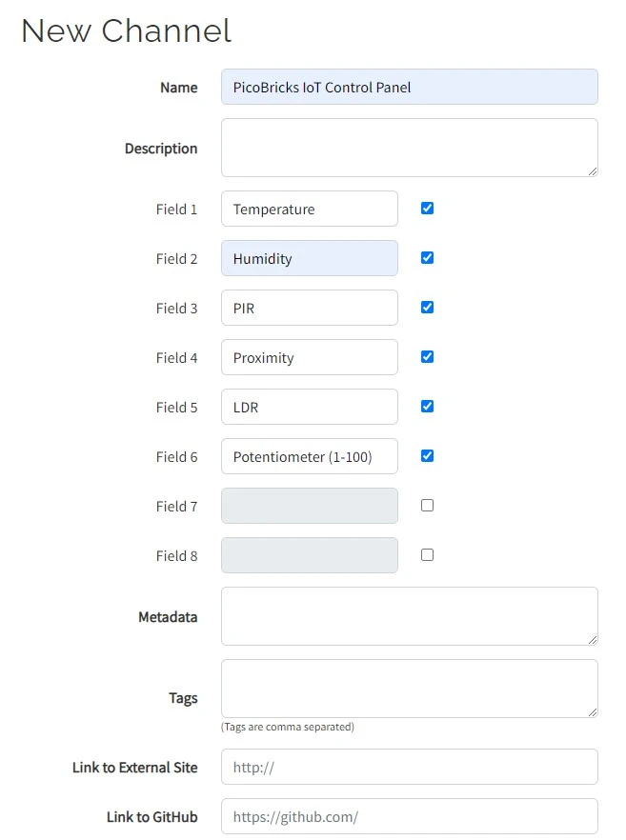Uncheck the Field 6 Potentiometer checkbox
The image size is (626, 840).
coord(427,456)
